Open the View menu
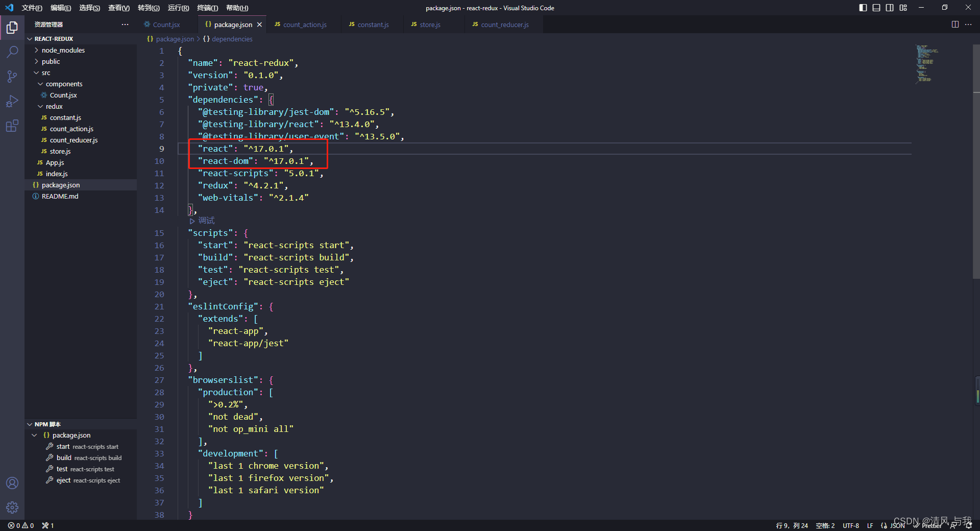 (x=118, y=8)
